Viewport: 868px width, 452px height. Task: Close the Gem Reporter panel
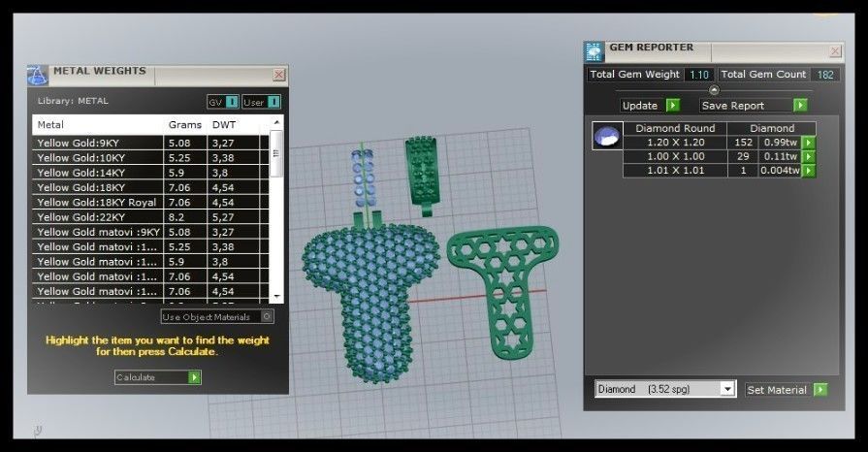coord(835,51)
